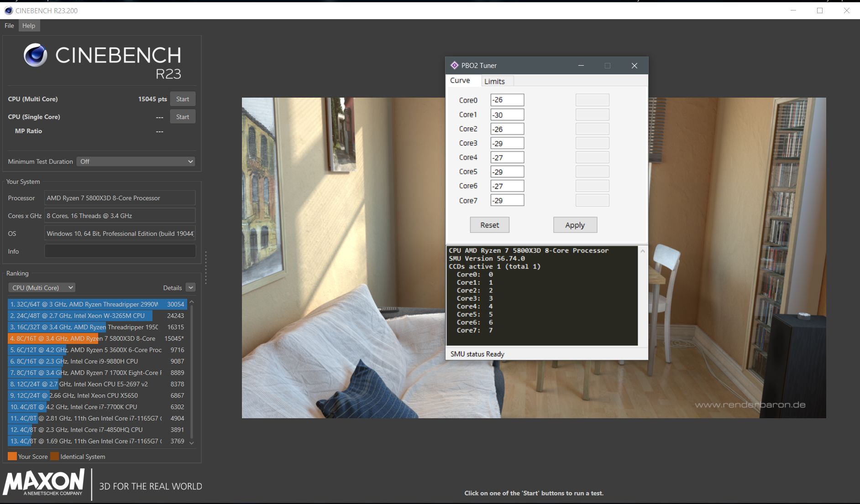Start the CPU Multi Core test

tap(183, 99)
